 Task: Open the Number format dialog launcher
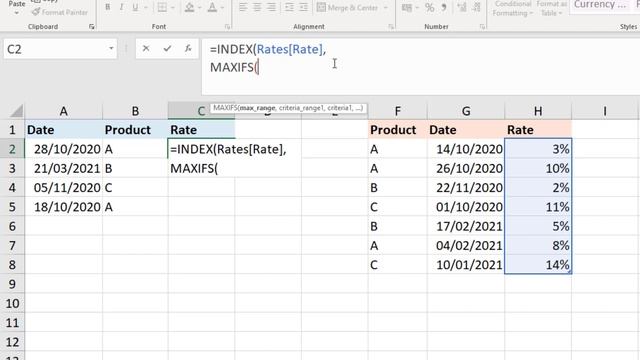(x=482, y=27)
